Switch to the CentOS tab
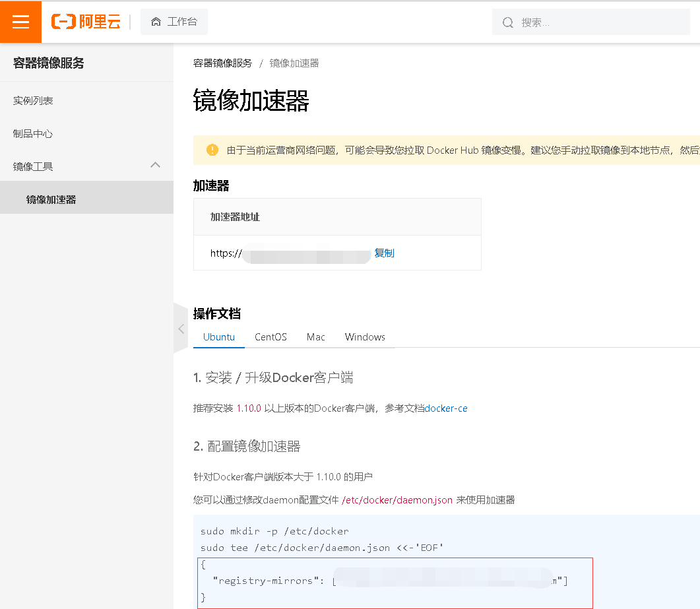 (x=270, y=337)
